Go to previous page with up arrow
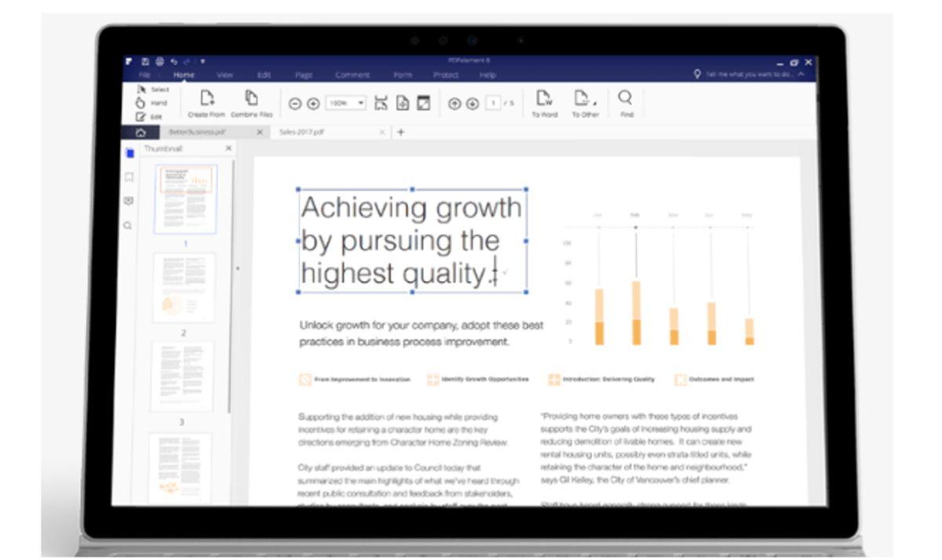 click(x=455, y=104)
